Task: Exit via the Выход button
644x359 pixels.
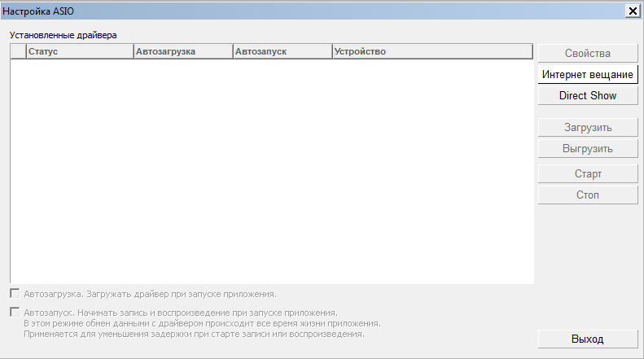Action: click(x=587, y=339)
